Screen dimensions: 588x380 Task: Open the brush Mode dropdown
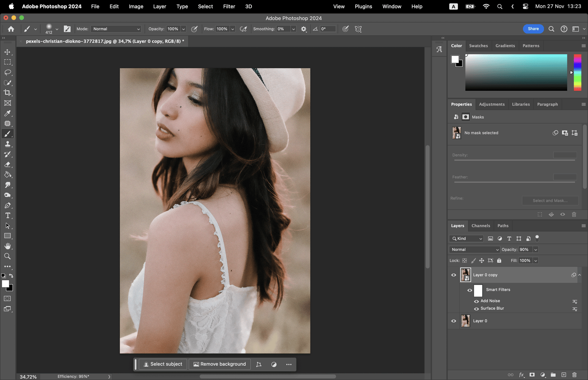[x=116, y=29]
